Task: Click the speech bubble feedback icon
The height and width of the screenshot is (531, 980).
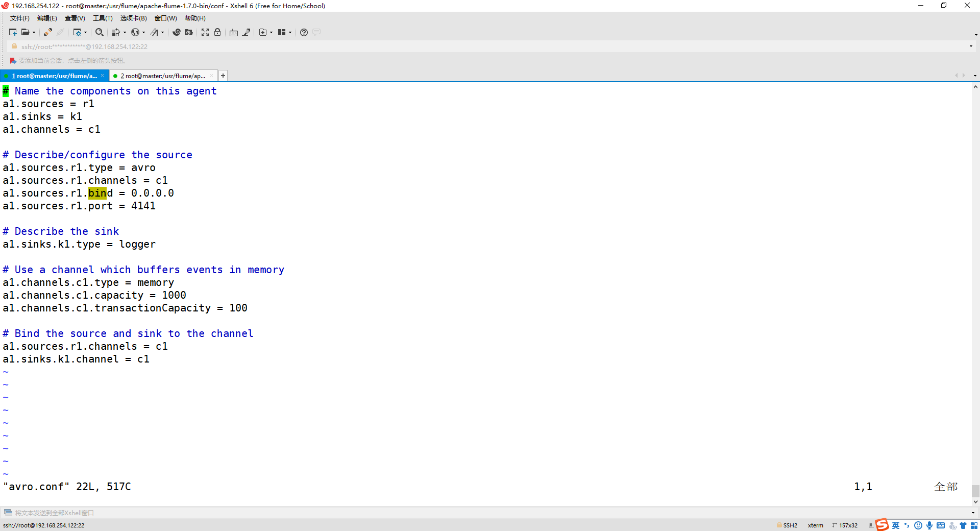Action: (316, 32)
